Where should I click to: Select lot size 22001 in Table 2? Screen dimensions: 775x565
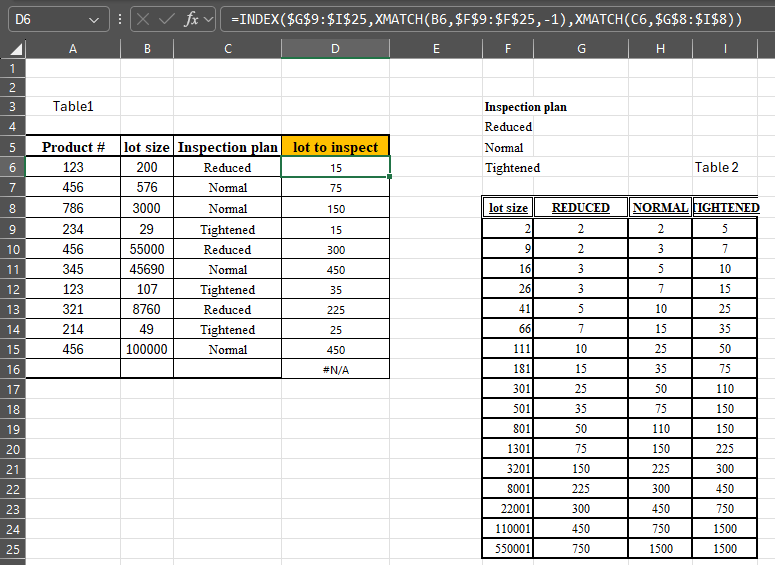click(x=508, y=509)
